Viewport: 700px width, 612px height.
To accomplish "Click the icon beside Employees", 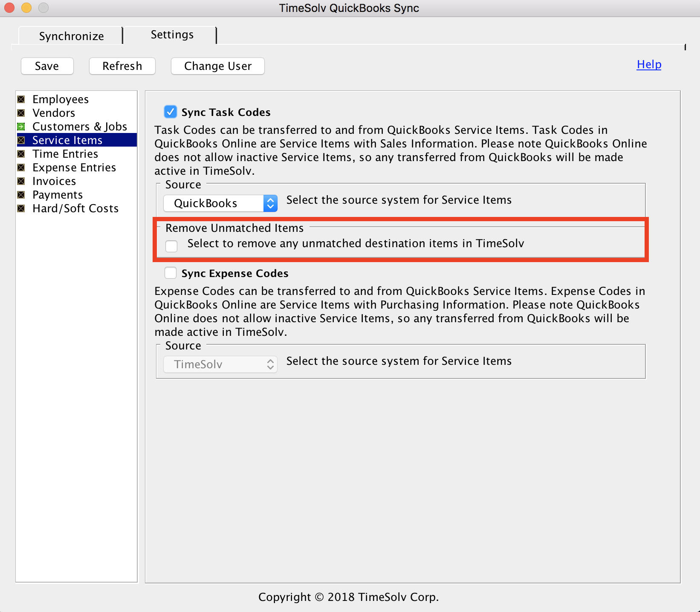I will (21, 100).
